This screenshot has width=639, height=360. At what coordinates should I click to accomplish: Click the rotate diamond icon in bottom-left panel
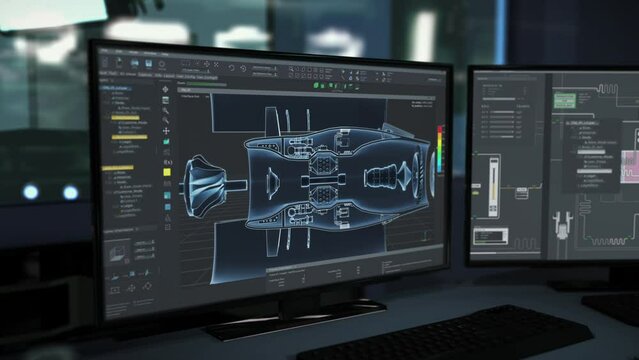147,286
